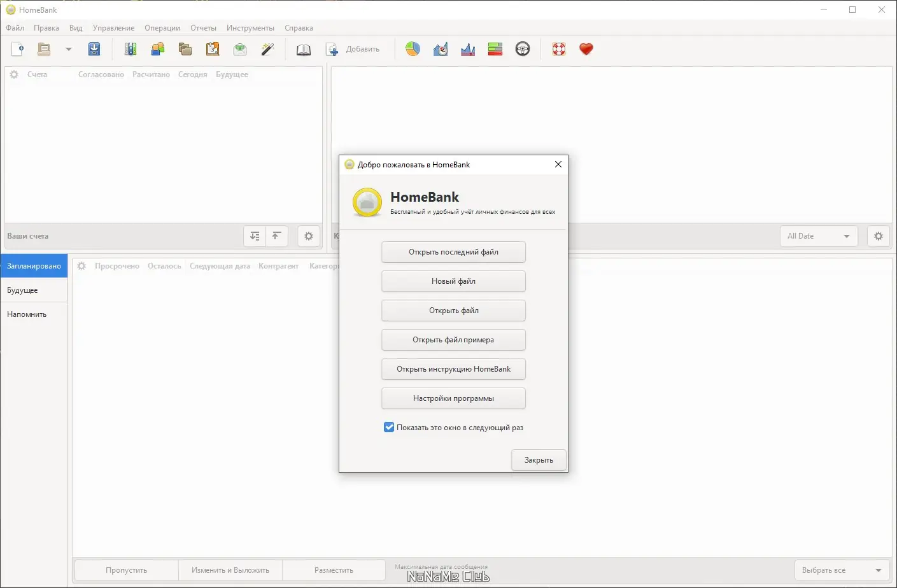Save the file with the toolbar save icon

pos(94,49)
